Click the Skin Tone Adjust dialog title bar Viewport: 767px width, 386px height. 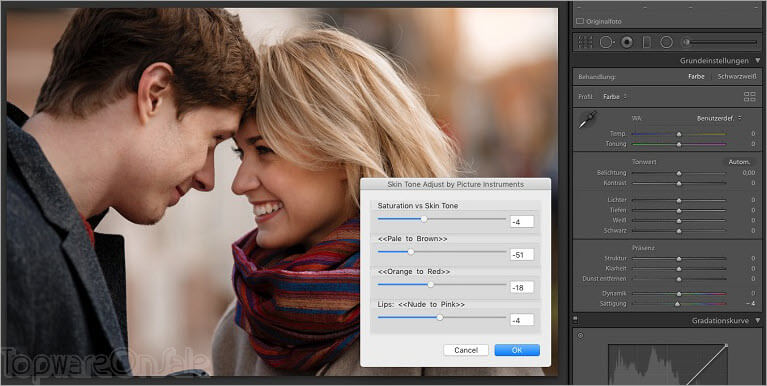(x=455, y=184)
